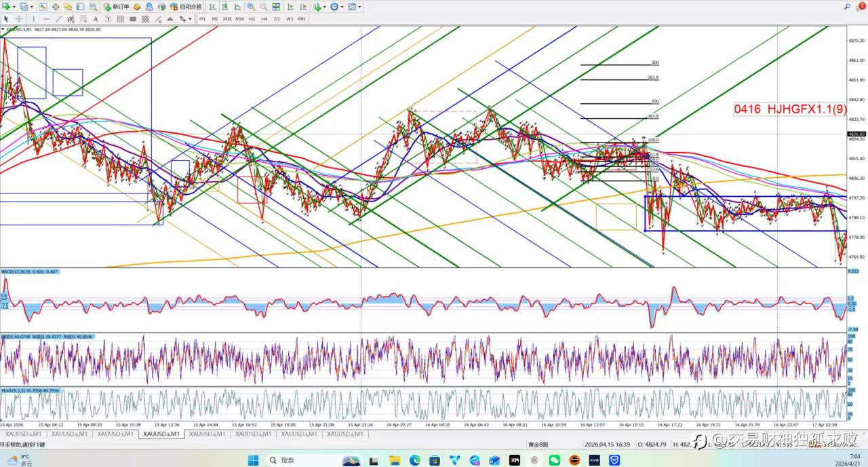
Task: Select the crosshair tool
Action: click(19, 19)
